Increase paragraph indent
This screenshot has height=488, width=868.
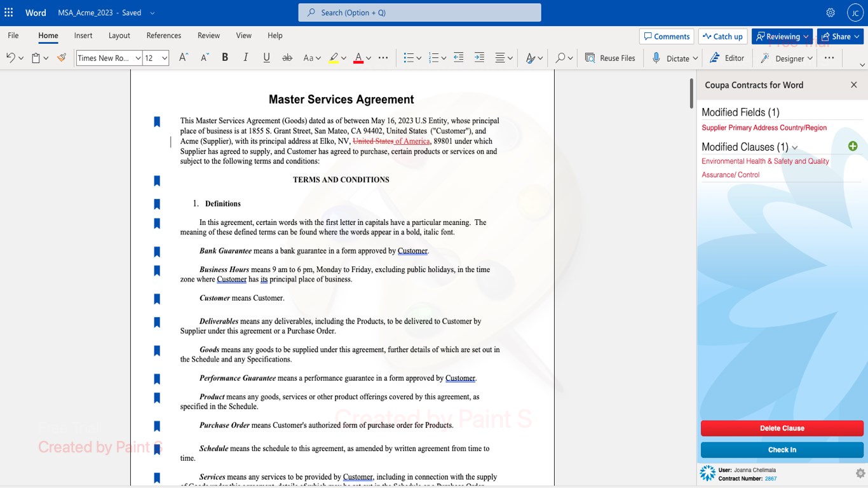point(480,58)
